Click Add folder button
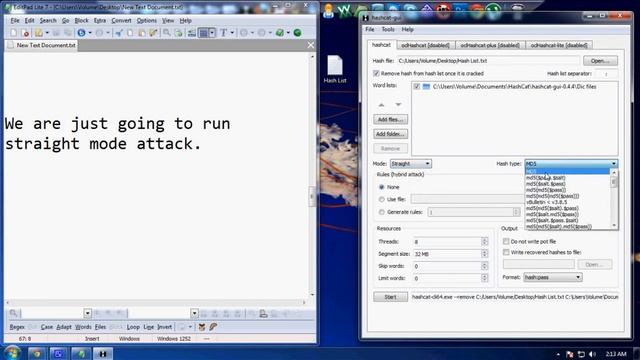The height and width of the screenshot is (360, 640). [390, 134]
